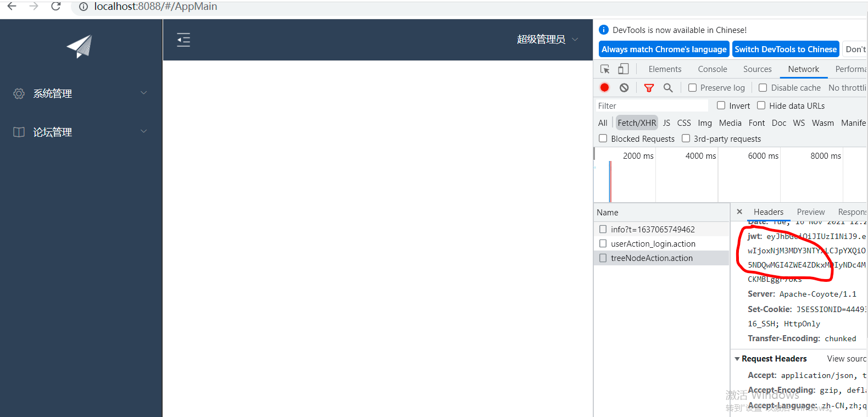
Task: Check 3rd-party requests
Action: tap(686, 138)
